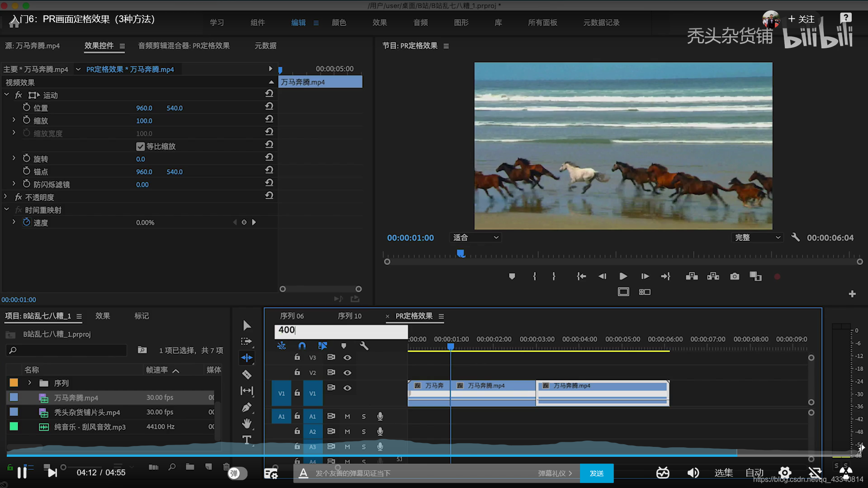The image size is (868, 488).
Task: Uncheck the 等比缩放 checkbox
Action: pyautogui.click(x=141, y=146)
